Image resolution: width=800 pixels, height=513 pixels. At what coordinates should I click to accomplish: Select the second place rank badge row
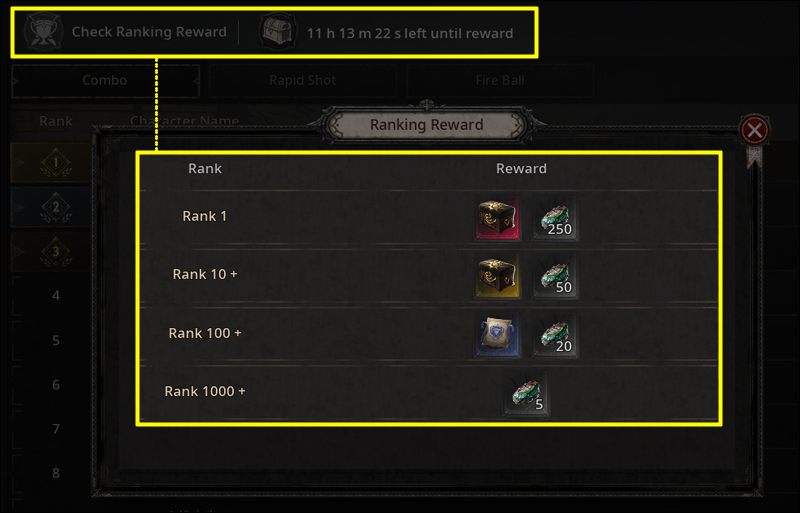[x=51, y=207]
